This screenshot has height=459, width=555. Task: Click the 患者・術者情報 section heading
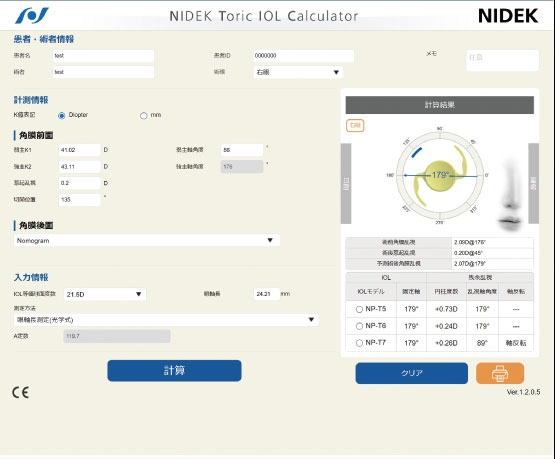pos(44,39)
